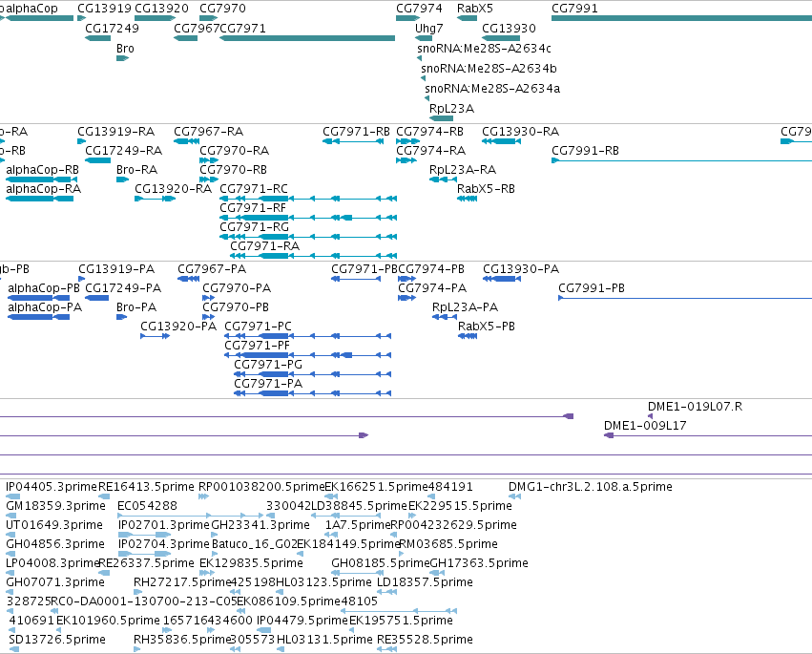Open the CG7971-PG protein label

coord(268,365)
